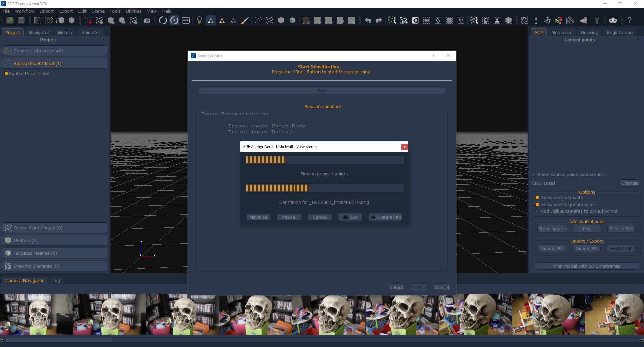
Task: Click the Save project floppy disk icon
Action: pyautogui.click(x=21, y=20)
